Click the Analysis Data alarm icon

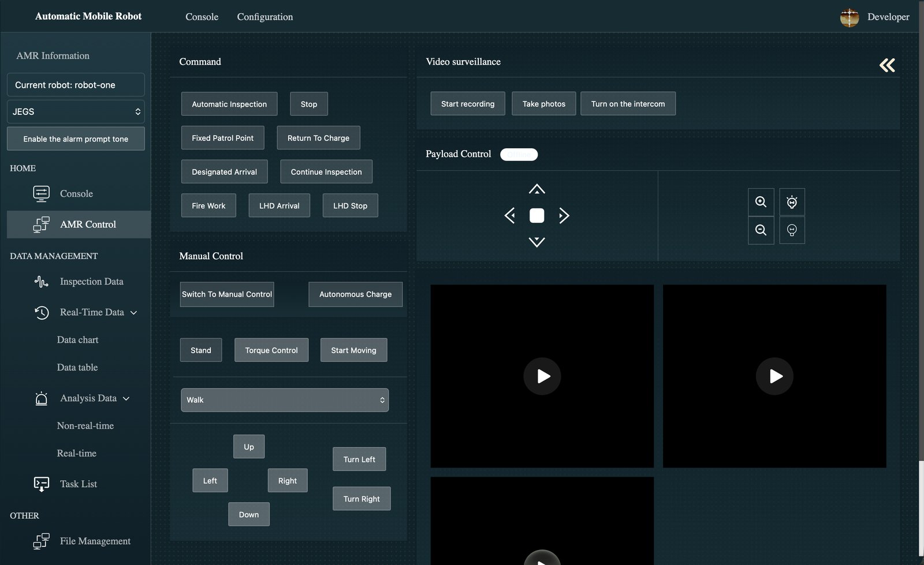pos(41,398)
